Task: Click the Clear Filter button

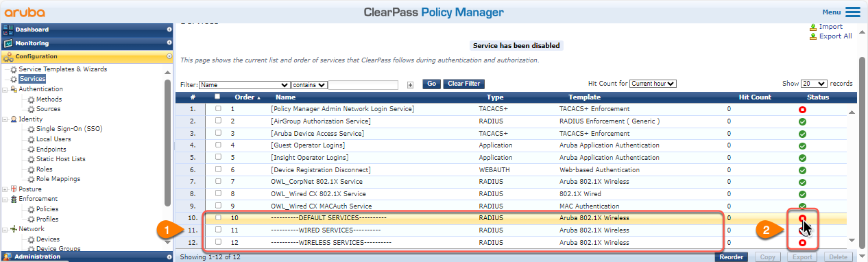Action: pyautogui.click(x=463, y=84)
